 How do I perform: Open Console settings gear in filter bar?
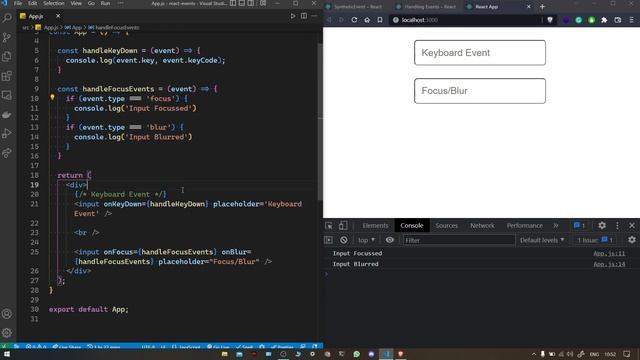632,240
